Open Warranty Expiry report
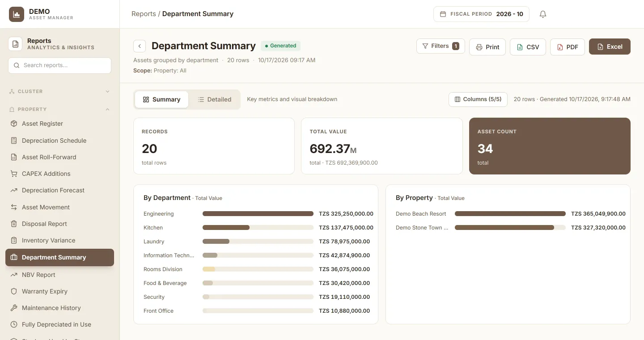 pos(59,291)
